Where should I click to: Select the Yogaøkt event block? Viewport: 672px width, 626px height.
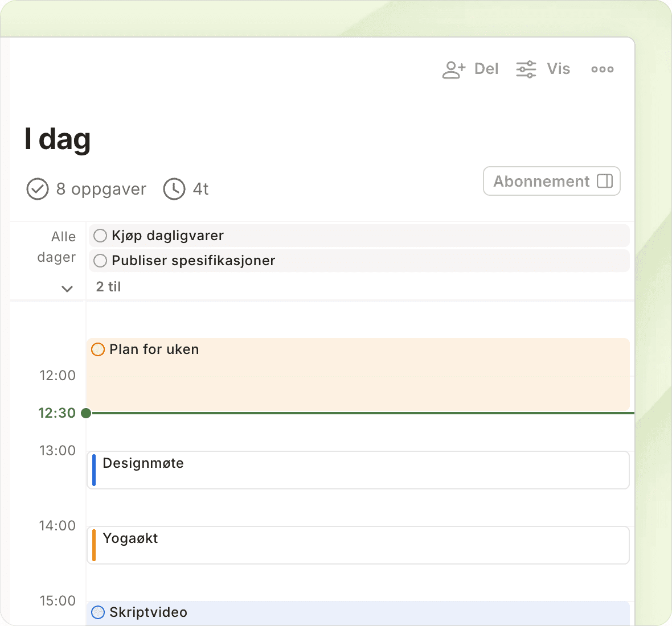pyautogui.click(x=359, y=545)
